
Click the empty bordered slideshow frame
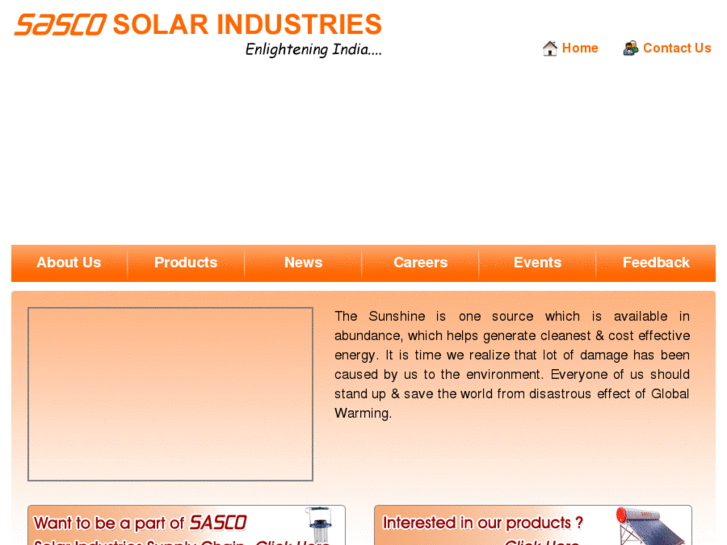pyautogui.click(x=170, y=394)
